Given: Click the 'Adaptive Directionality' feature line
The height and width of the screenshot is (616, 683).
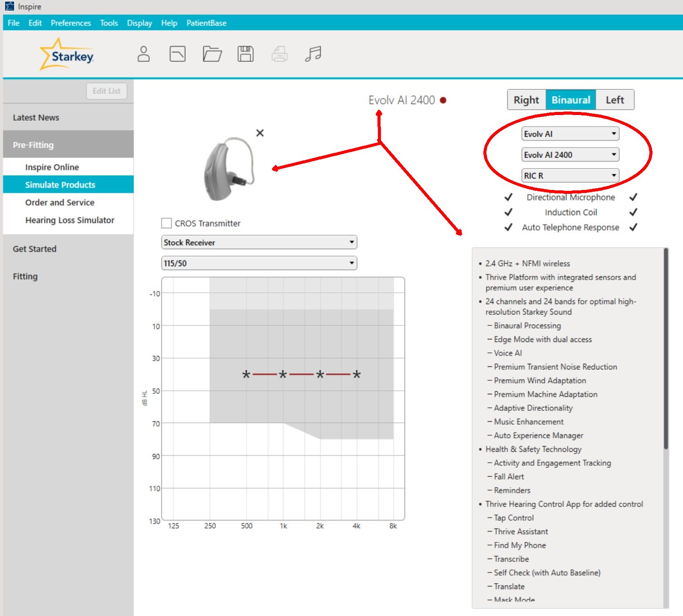Looking at the screenshot, I should click(x=533, y=408).
